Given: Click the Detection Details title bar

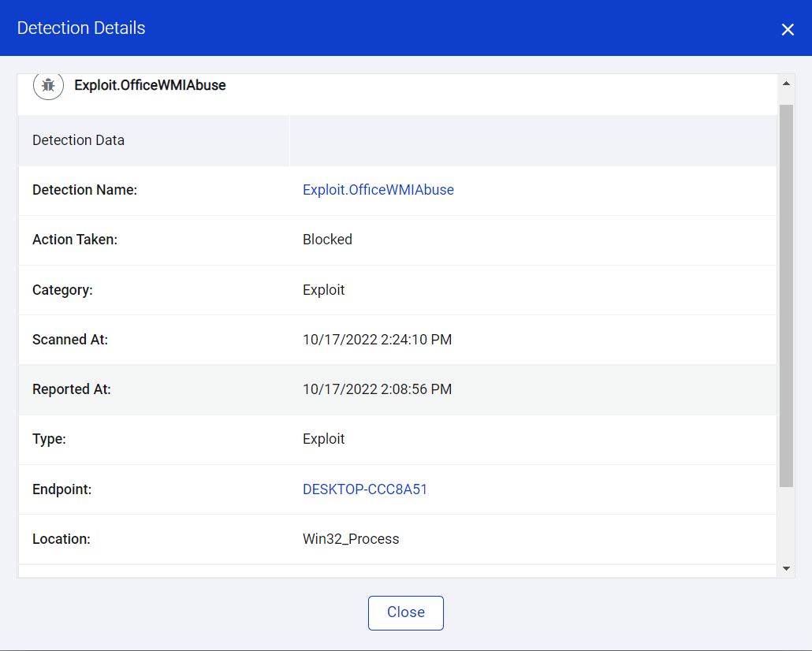Looking at the screenshot, I should tap(81, 28).
